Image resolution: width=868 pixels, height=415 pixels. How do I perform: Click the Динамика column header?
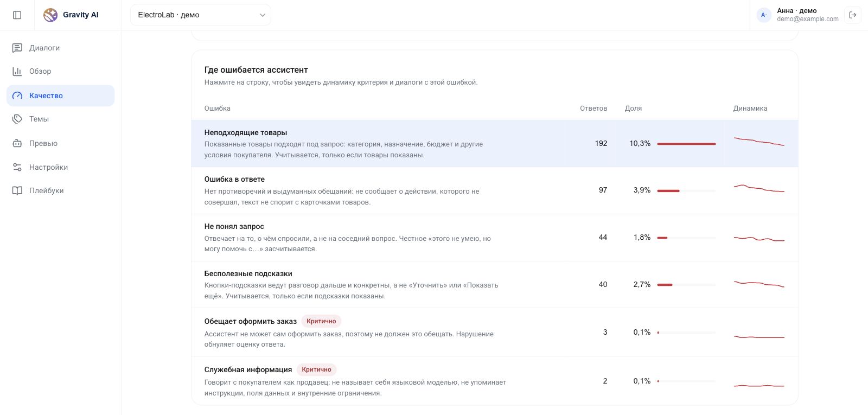point(750,108)
